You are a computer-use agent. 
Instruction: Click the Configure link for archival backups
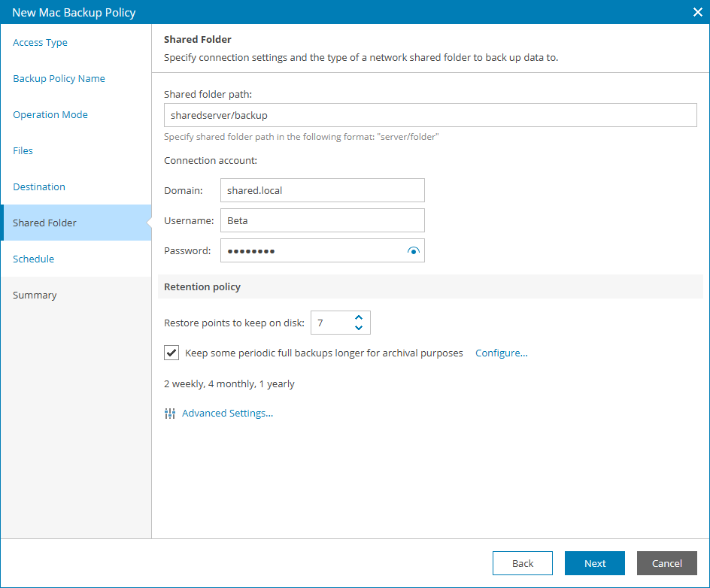tap(501, 353)
